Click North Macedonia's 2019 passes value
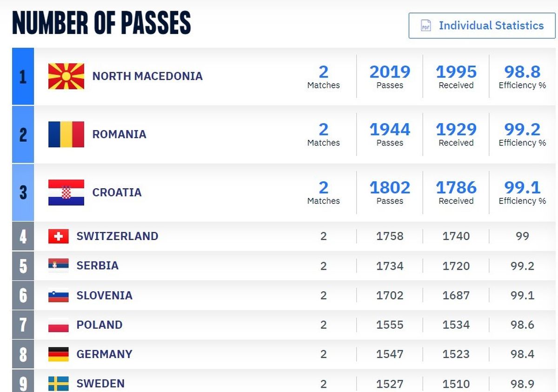 click(x=390, y=72)
